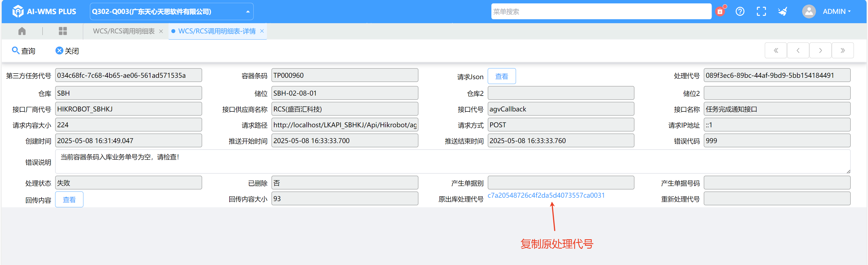This screenshot has width=868, height=265.
Task: Click the 已删除 field 否
Action: click(345, 183)
